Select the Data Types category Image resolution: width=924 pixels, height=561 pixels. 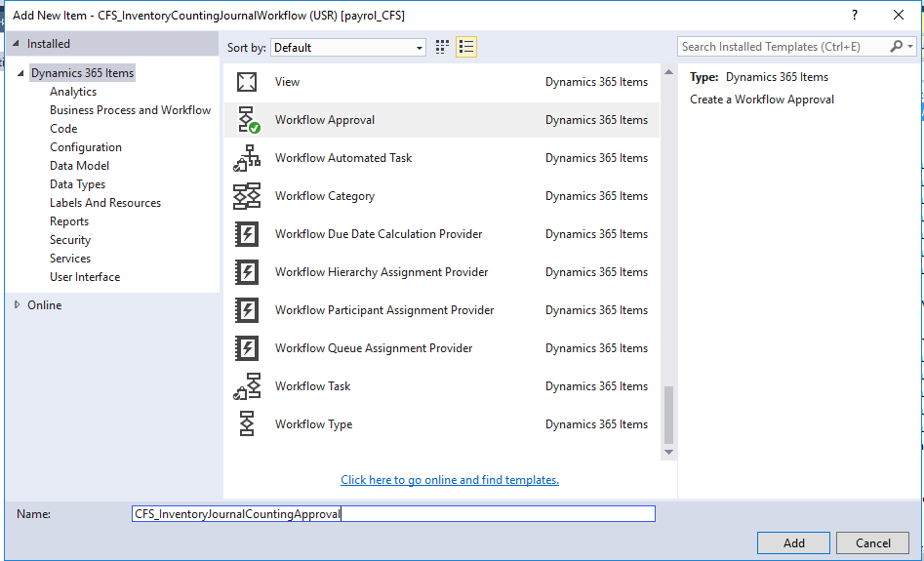click(x=78, y=184)
